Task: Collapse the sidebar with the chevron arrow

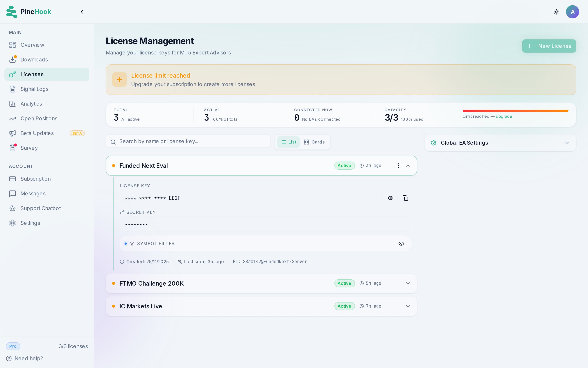Action: (82, 12)
